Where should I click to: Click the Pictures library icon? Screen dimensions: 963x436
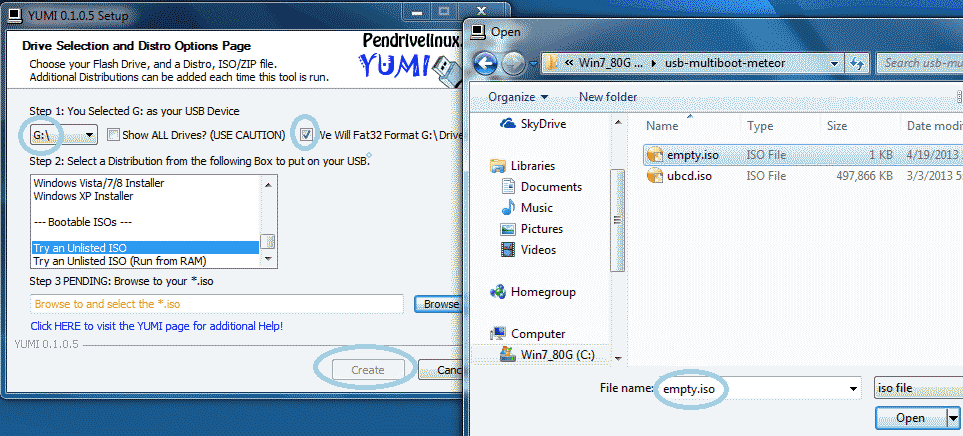[508, 229]
